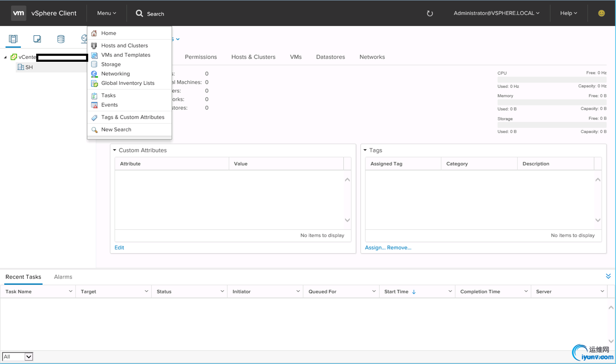Open the All filter combo box
Viewport: 616px width, 364px height.
tap(17, 357)
